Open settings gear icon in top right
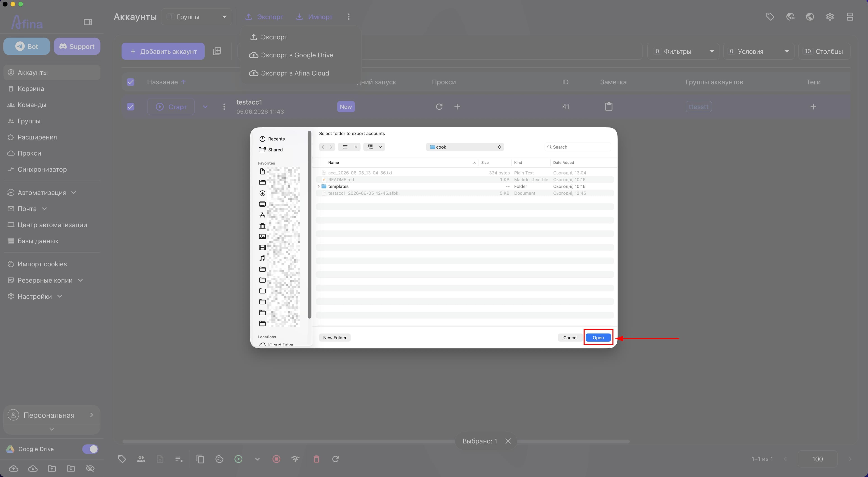Viewport: 868px width, 477px height. coord(830,17)
